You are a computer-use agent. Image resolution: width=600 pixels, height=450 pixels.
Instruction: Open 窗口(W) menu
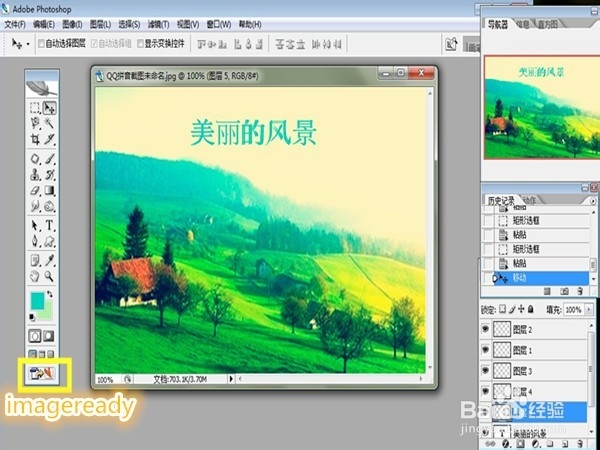pos(218,25)
